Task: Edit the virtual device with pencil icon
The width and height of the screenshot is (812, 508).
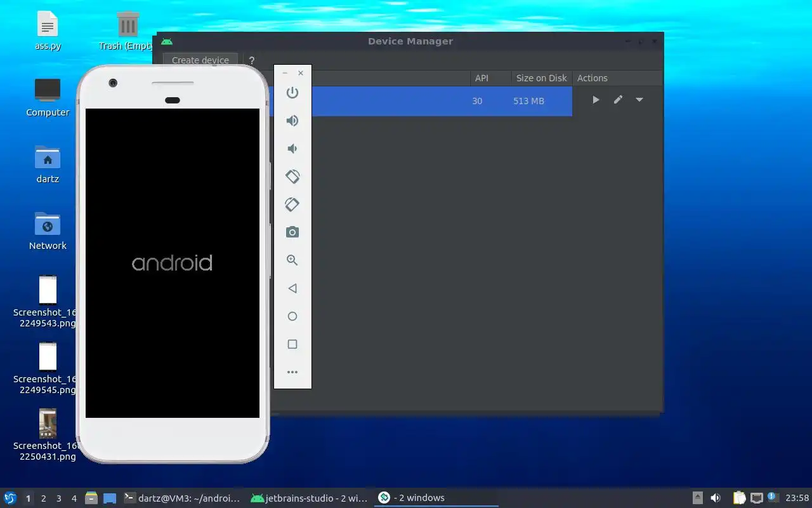Action: tap(618, 100)
